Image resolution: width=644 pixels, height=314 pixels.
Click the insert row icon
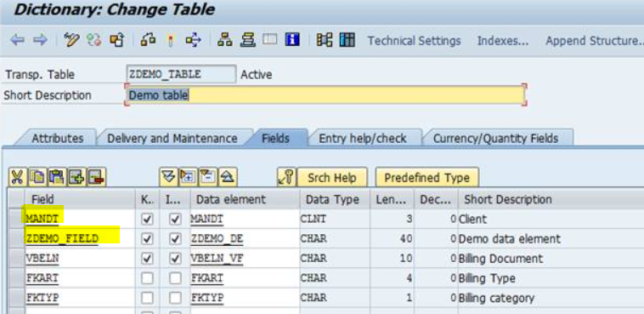tap(76, 177)
